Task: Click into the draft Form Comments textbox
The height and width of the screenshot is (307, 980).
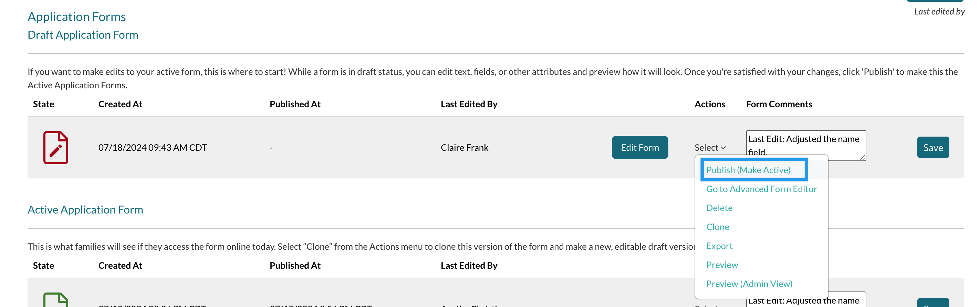Action: [803, 143]
